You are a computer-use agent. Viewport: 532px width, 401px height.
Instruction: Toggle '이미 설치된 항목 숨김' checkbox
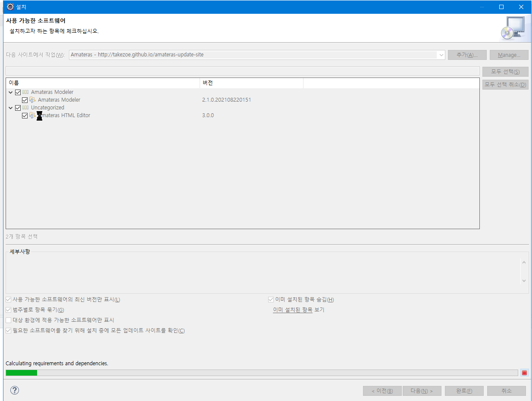click(x=271, y=300)
